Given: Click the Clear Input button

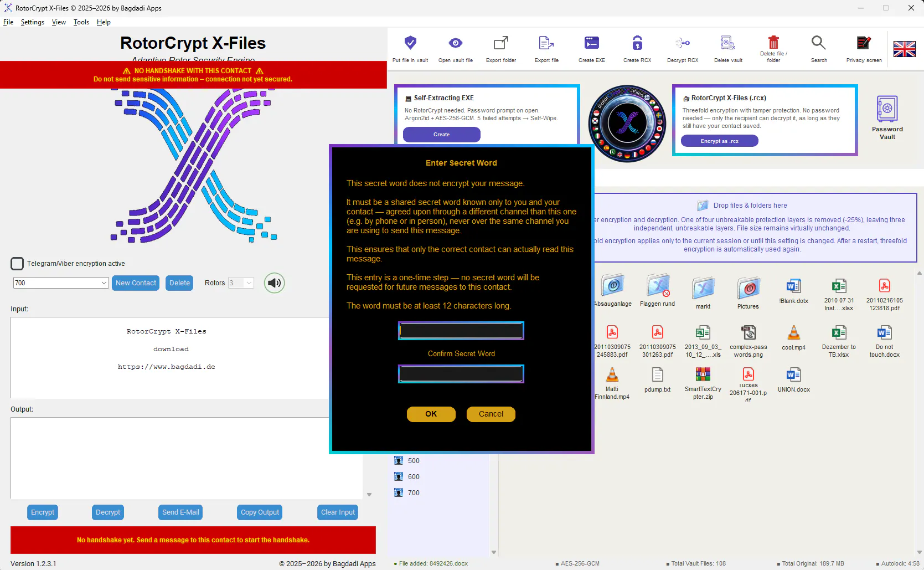Looking at the screenshot, I should (x=338, y=512).
